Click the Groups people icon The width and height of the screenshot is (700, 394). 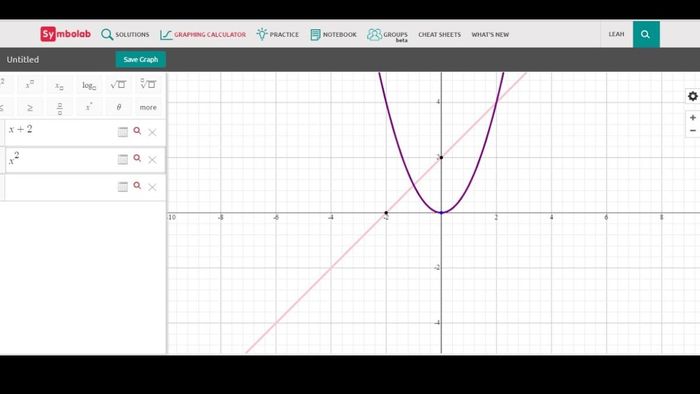(x=374, y=34)
